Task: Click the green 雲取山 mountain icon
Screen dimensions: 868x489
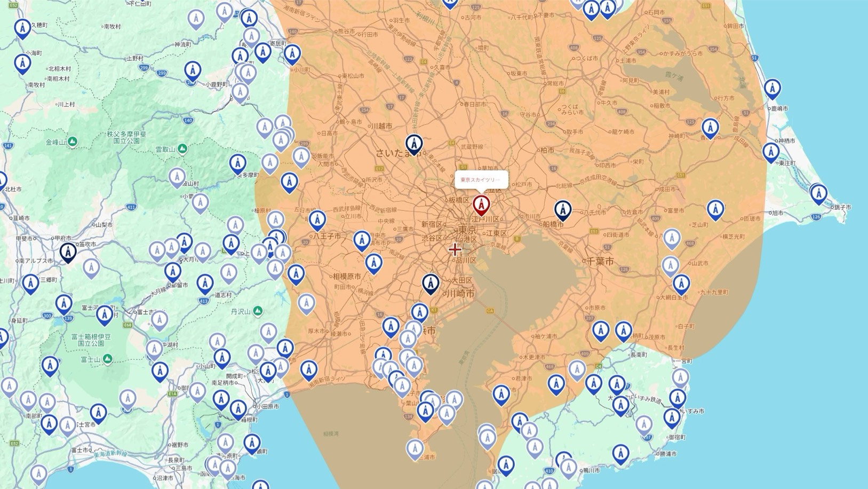Action: click(182, 148)
